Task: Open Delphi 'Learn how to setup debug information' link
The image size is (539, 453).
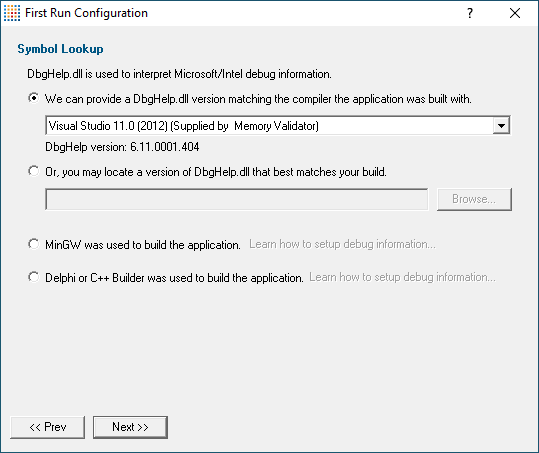Action: [x=402, y=277]
